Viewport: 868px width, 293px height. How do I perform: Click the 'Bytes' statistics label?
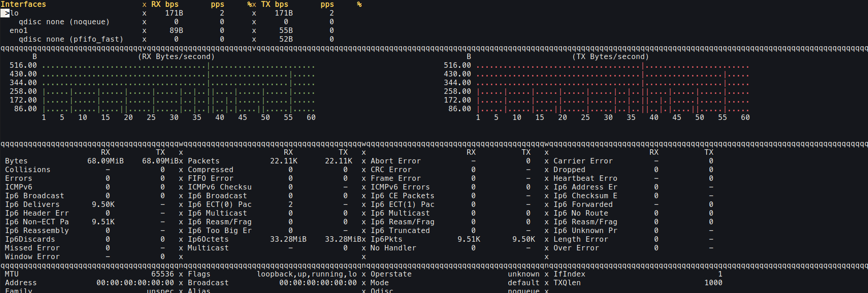pos(16,161)
